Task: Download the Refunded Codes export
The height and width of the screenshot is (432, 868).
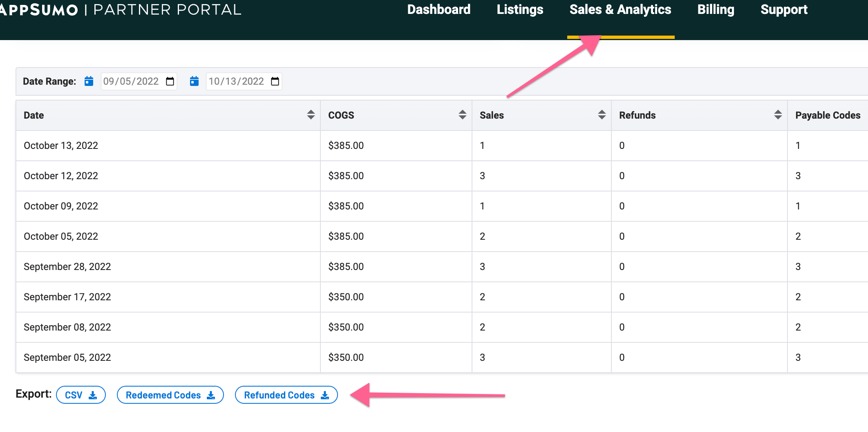Action: coord(286,395)
